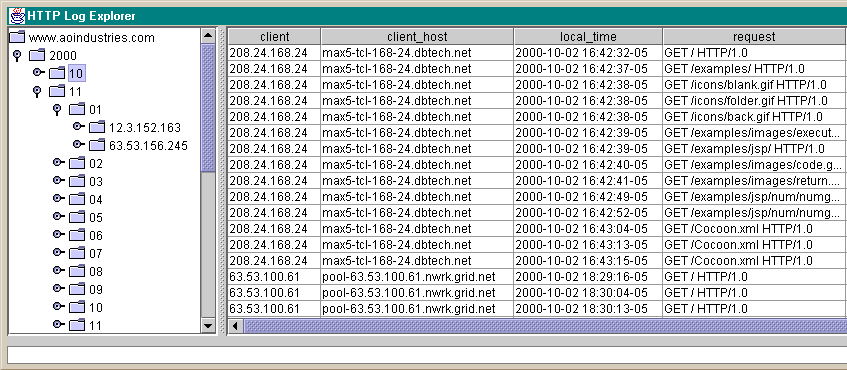Click folder icon for 12.3.152.163

97,127
